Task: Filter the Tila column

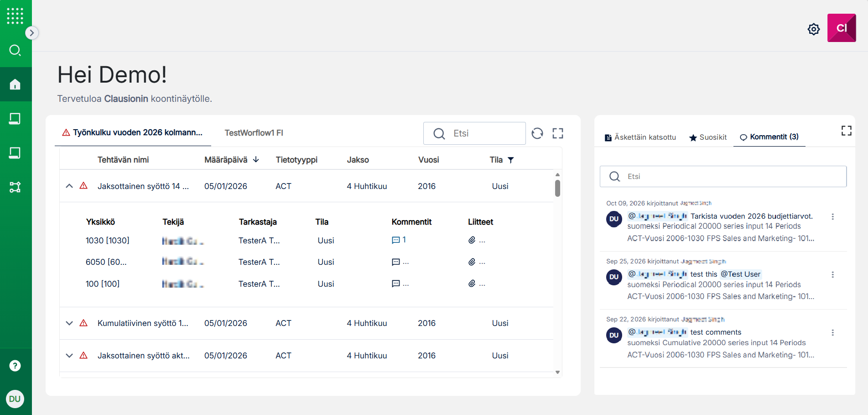Action: coord(511,160)
